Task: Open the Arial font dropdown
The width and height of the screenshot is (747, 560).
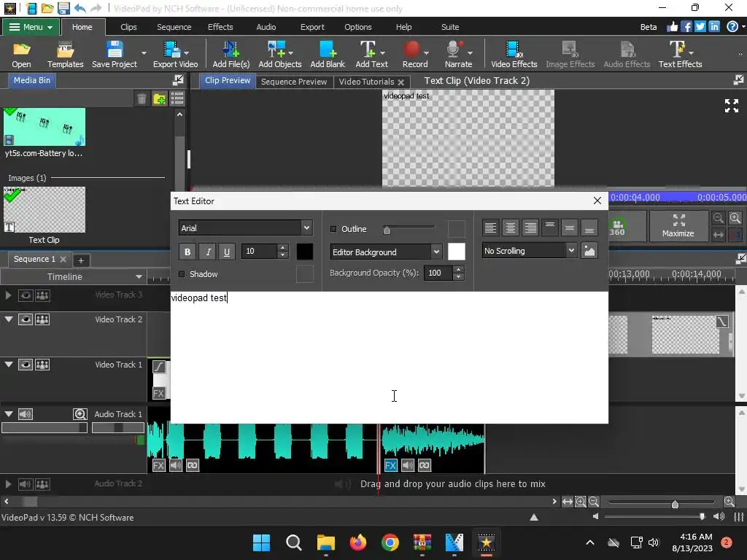Action: (306, 228)
